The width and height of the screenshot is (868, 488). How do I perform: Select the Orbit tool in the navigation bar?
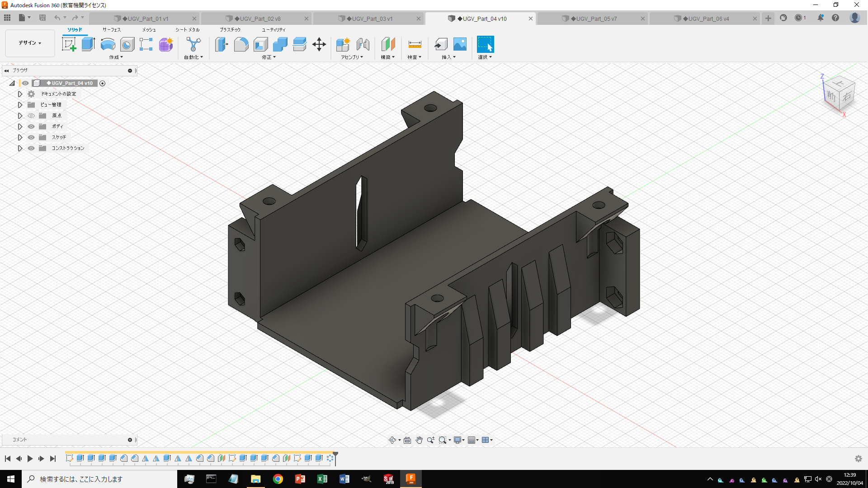tap(393, 440)
